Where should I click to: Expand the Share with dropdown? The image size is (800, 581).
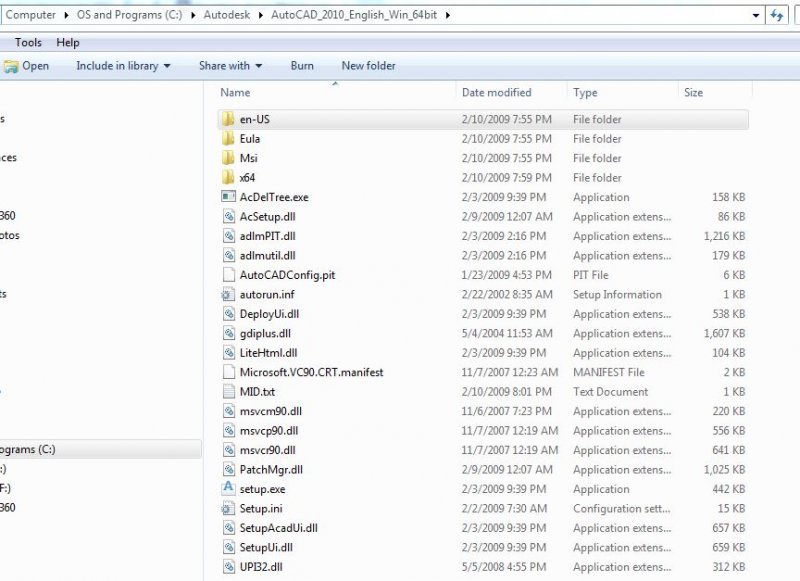259,66
